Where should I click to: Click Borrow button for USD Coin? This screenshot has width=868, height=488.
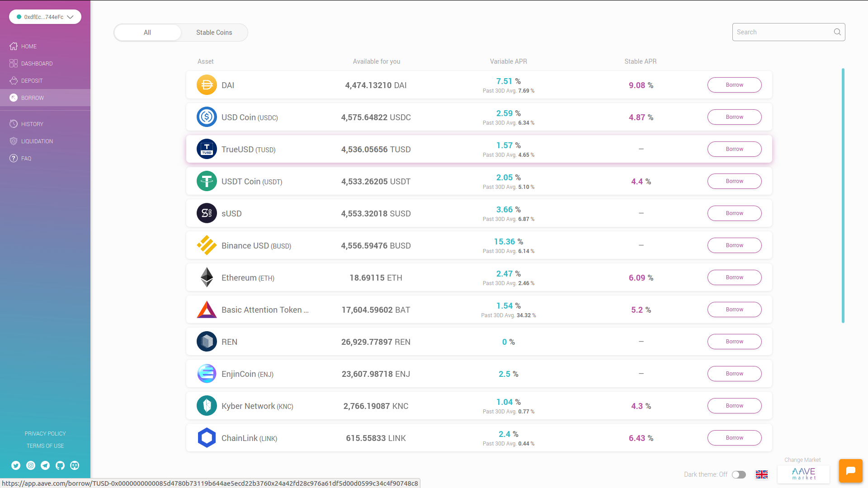tap(734, 117)
